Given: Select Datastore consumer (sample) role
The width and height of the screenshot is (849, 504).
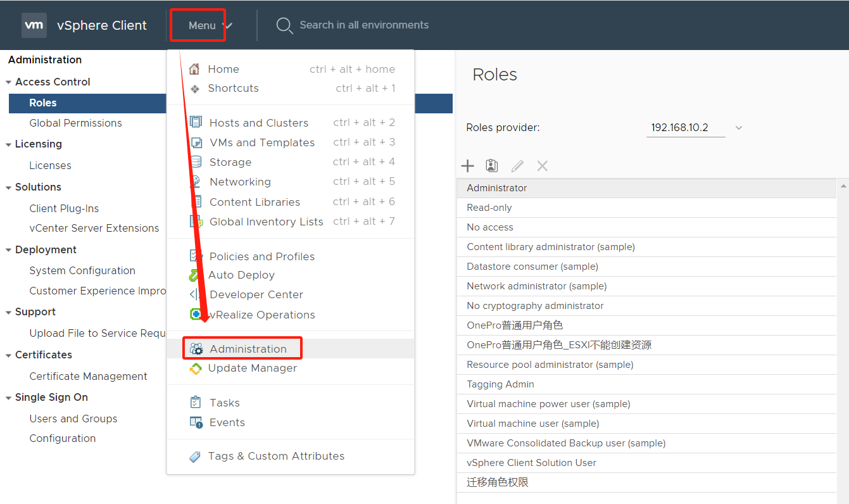Looking at the screenshot, I should pyautogui.click(x=646, y=267).
